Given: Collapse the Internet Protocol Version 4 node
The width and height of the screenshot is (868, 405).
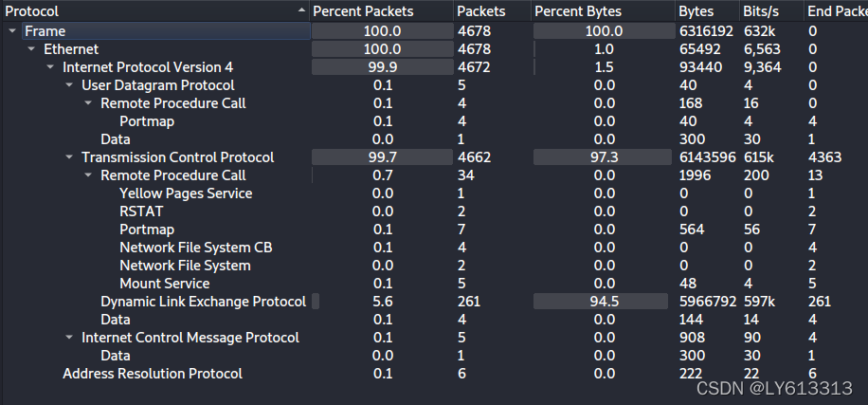Looking at the screenshot, I should [50, 67].
